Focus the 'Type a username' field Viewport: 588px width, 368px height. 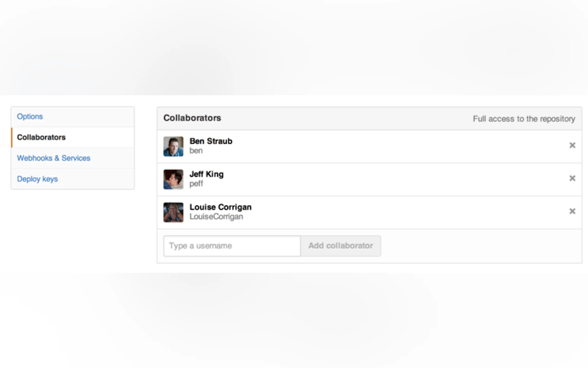pos(232,246)
